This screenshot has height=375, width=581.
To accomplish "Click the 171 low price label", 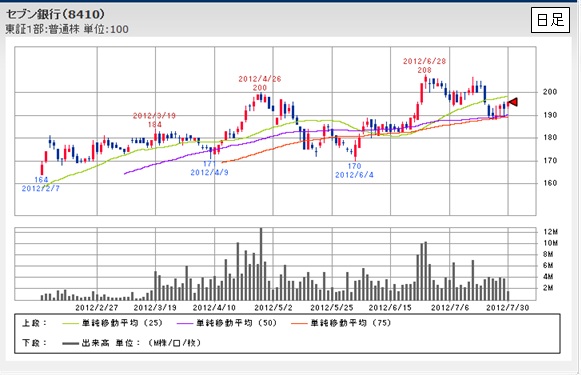I will pyautogui.click(x=209, y=164).
